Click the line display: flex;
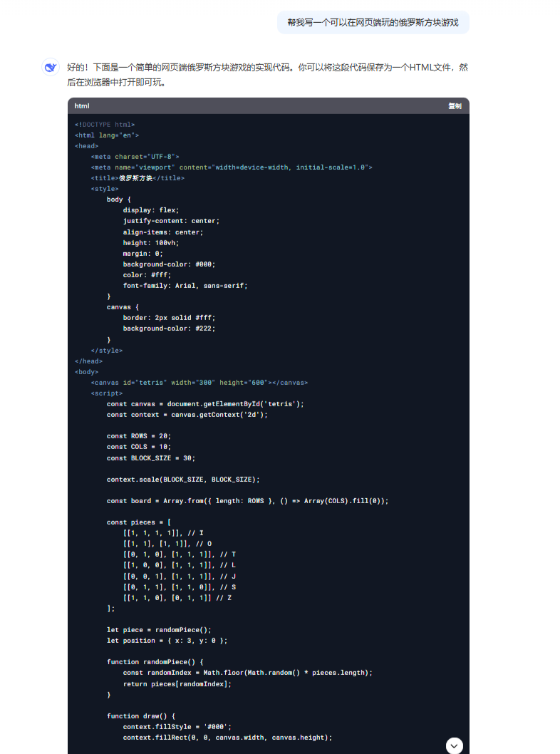Screen dimensions: 560x754 151,210
